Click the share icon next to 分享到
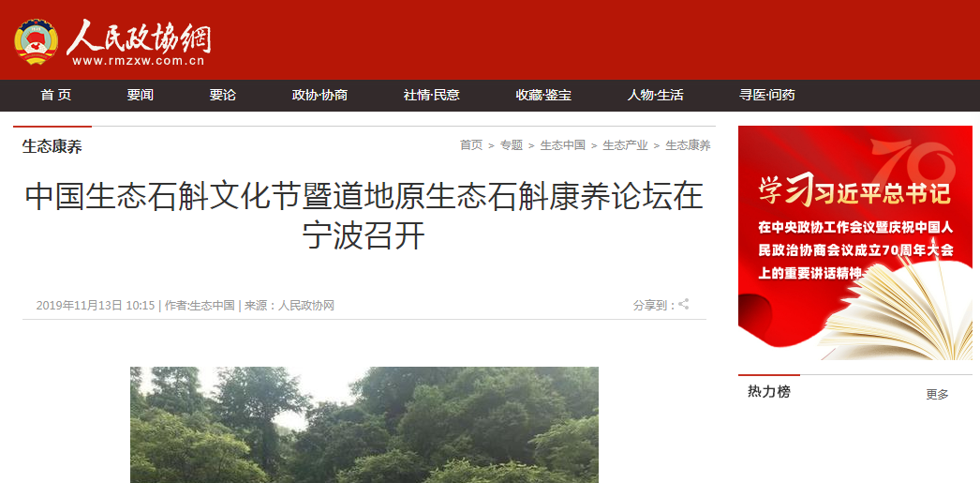 pyautogui.click(x=684, y=305)
